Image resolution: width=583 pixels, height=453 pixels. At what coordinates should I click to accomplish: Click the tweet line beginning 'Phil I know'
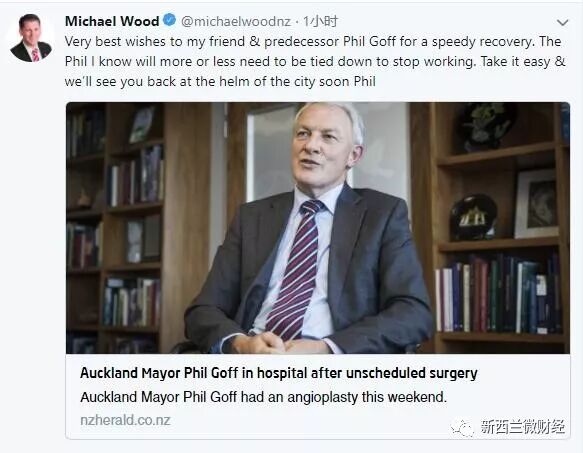(x=315, y=61)
